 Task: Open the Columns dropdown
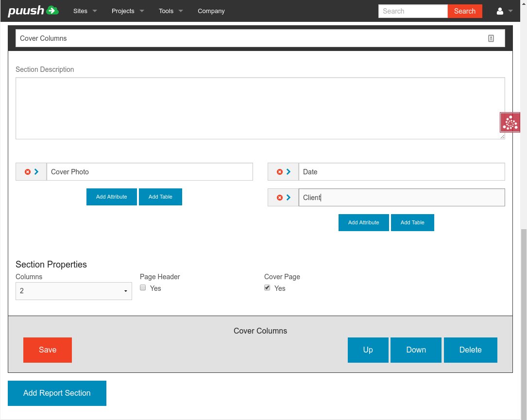[74, 291]
